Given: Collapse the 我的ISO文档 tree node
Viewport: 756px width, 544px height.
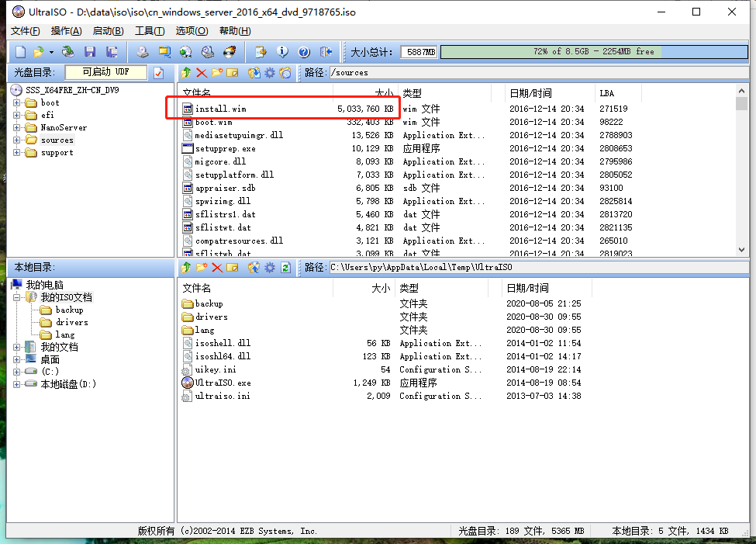Looking at the screenshot, I should [x=17, y=298].
